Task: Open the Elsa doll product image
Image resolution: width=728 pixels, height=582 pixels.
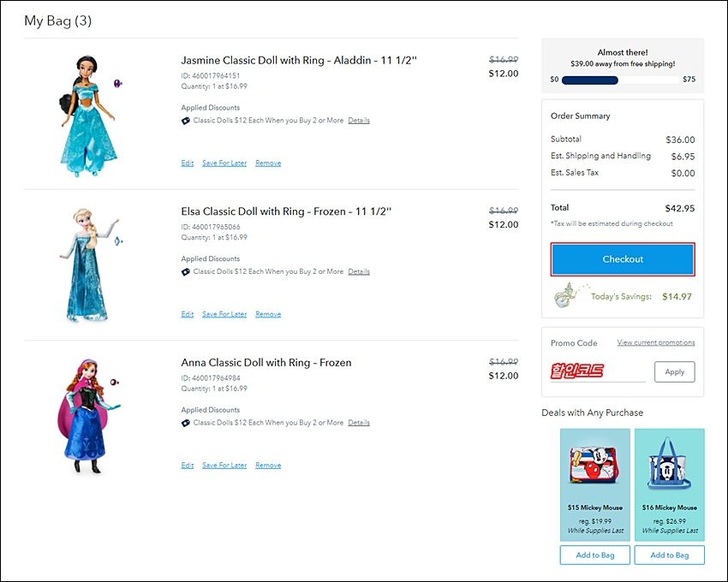Action: pos(90,264)
